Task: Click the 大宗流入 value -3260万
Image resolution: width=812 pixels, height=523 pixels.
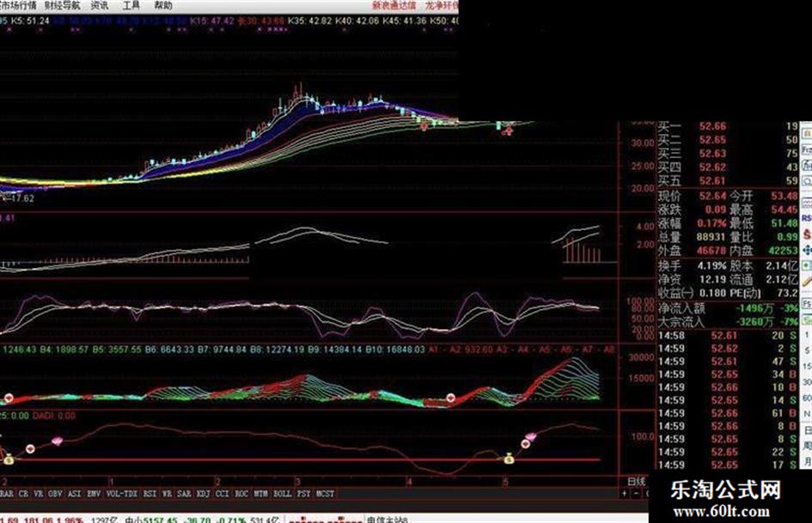Action: tap(754, 322)
